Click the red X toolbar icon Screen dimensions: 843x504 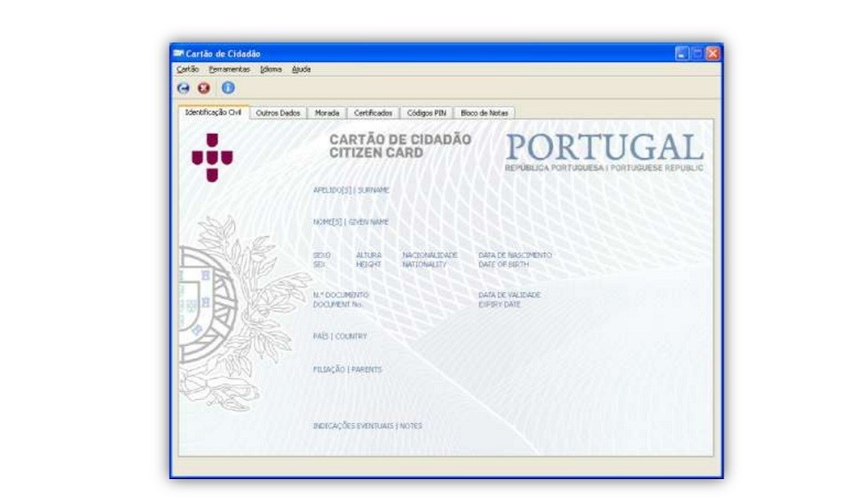pyautogui.click(x=204, y=88)
